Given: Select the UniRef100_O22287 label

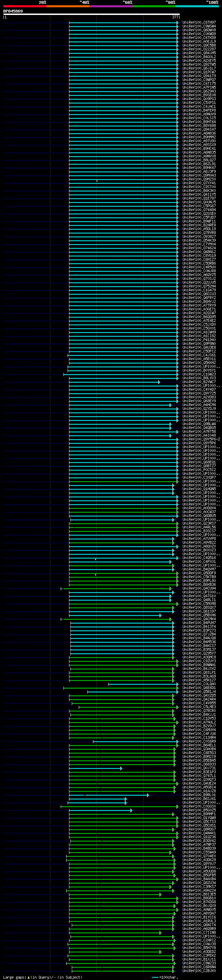Looking at the screenshot, I should tap(199, 49).
